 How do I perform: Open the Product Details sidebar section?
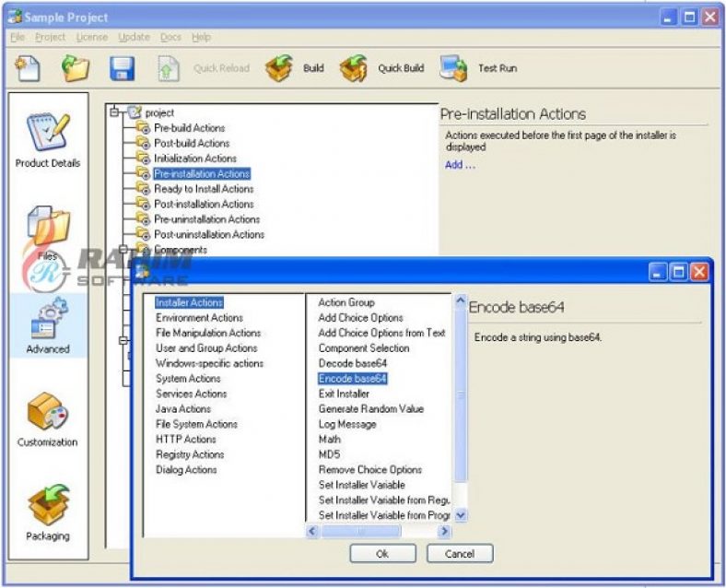pos(48,140)
